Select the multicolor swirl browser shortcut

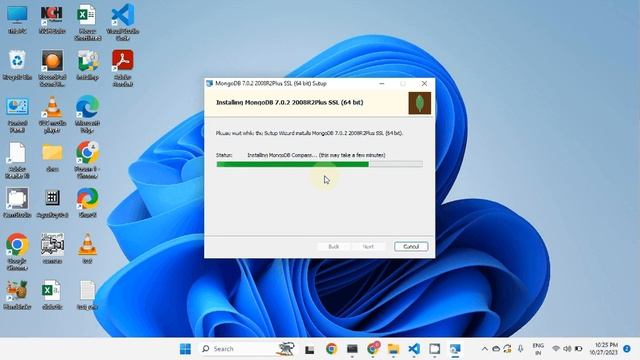(87, 202)
